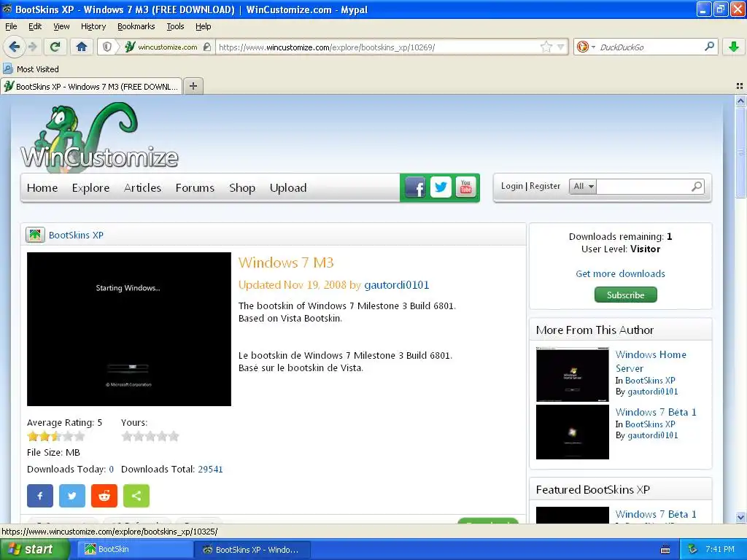Viewport: 747px width, 560px height.
Task: Click the green generic share button
Action: (136, 496)
